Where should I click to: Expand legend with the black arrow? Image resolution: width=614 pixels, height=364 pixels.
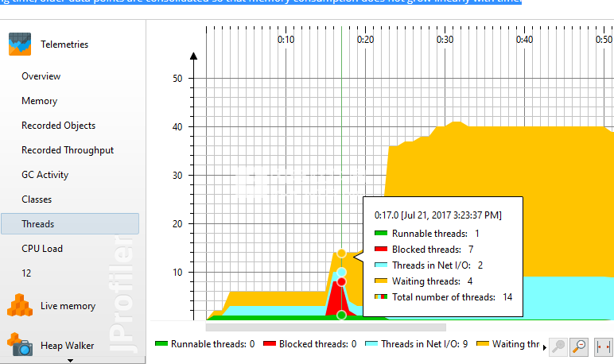point(544,347)
